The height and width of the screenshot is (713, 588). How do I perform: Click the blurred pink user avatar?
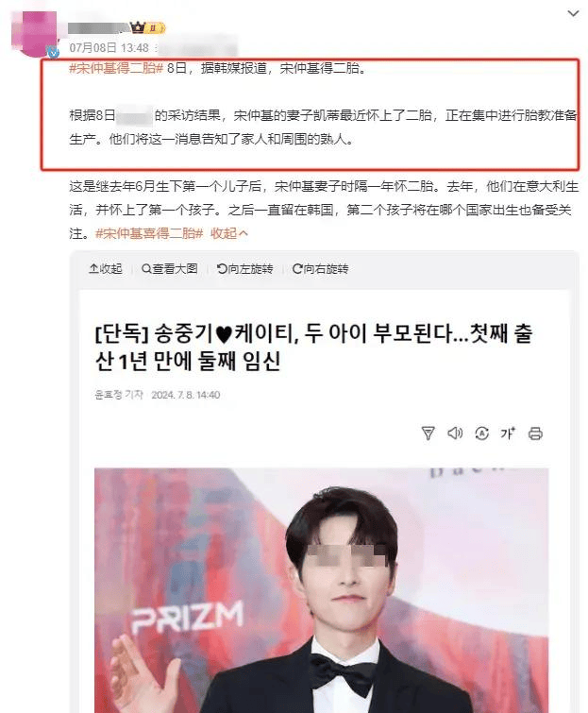(x=33, y=33)
